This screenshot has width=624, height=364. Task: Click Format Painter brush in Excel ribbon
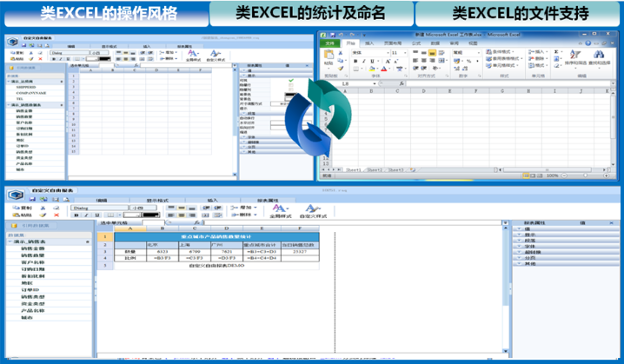(x=341, y=68)
